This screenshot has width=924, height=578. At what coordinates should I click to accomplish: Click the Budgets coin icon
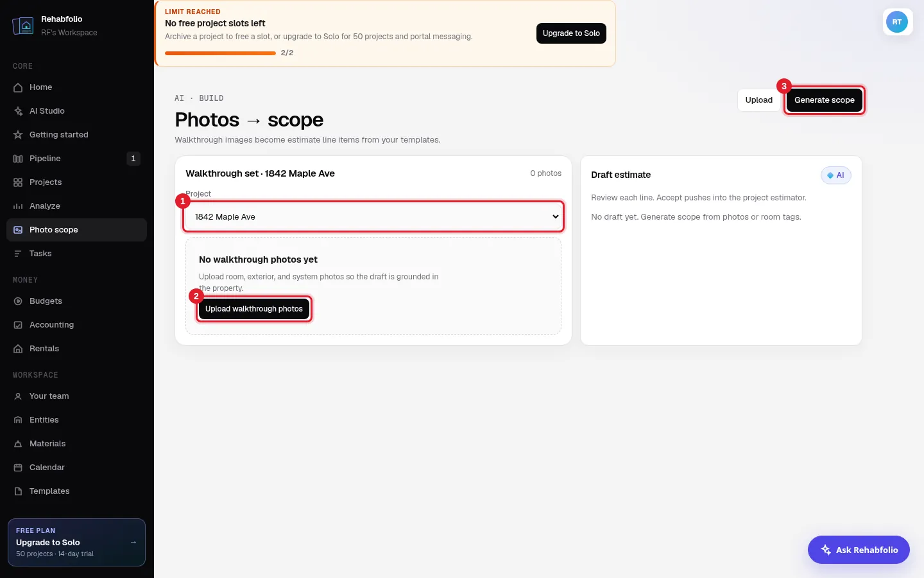click(x=18, y=301)
